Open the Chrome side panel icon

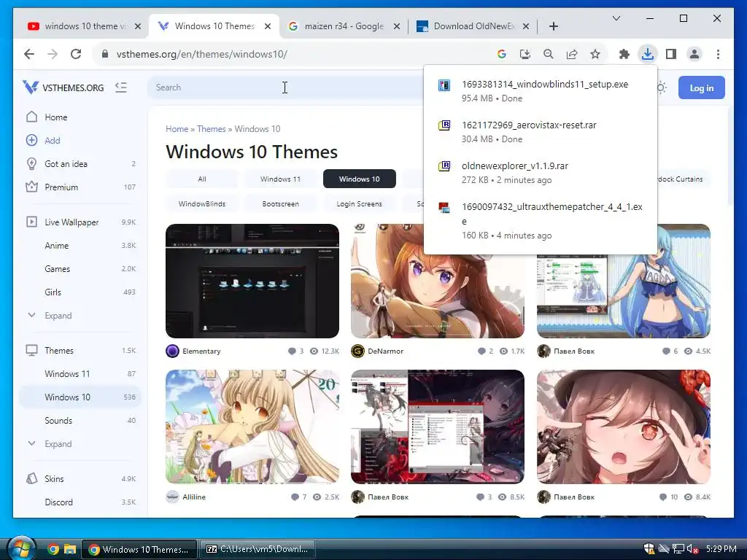pos(671,54)
